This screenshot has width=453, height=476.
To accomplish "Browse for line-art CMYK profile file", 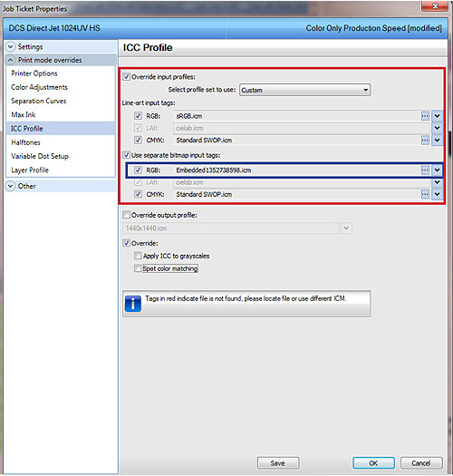I will [425, 140].
